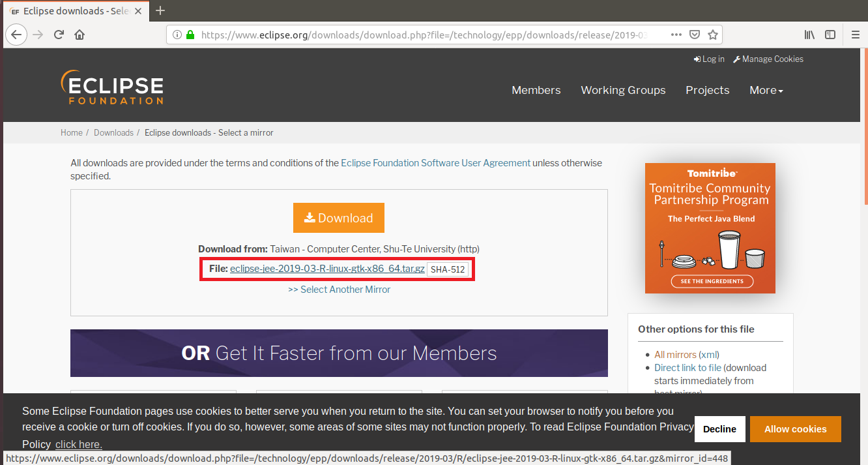Click Allow cookies button
868x465 pixels.
pyautogui.click(x=796, y=429)
